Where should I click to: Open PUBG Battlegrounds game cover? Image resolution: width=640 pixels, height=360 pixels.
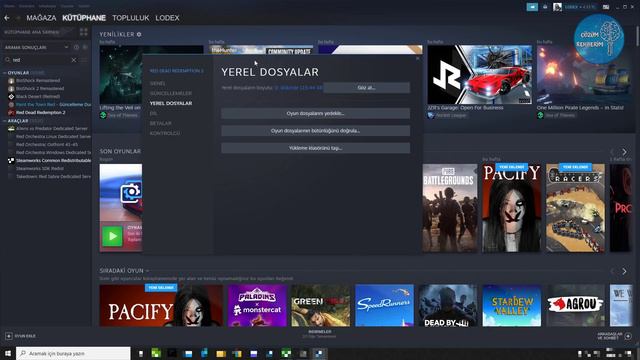pos(450,208)
